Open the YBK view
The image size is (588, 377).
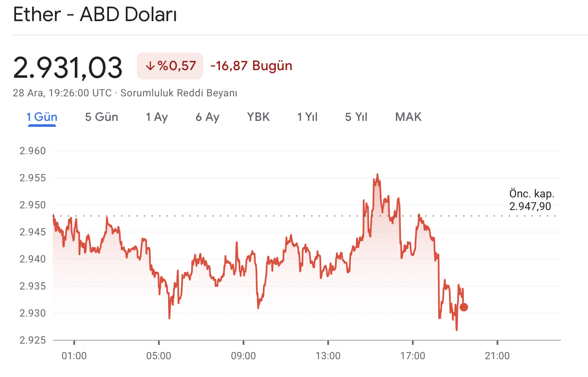click(x=258, y=117)
